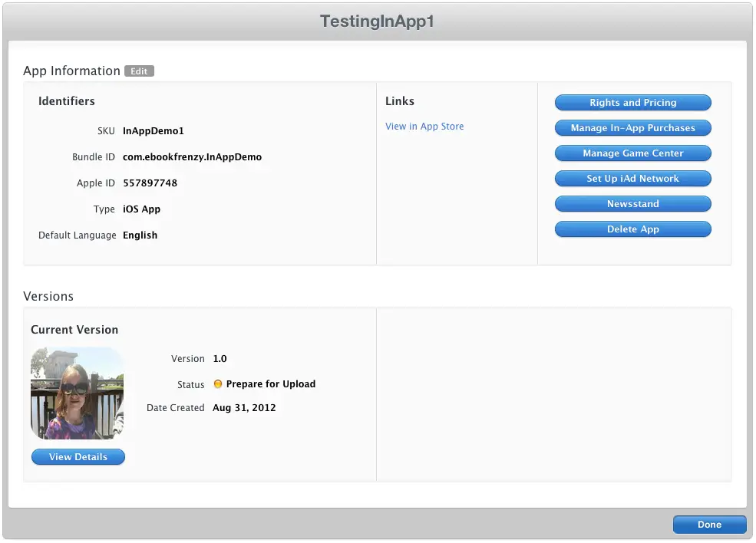Click the Bundle ID value com.ebookfrenzy.InAppDemo
Screen dimensions: 756x543
coord(192,157)
